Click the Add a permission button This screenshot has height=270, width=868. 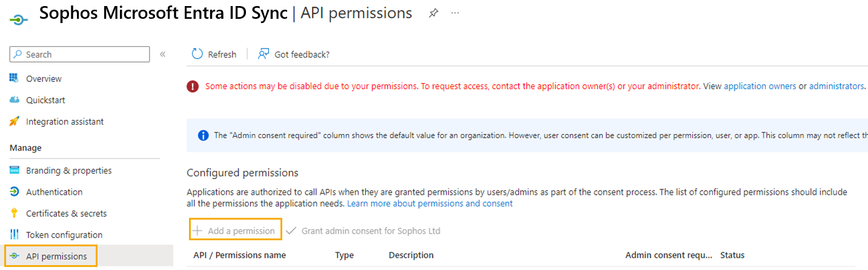pos(235,231)
